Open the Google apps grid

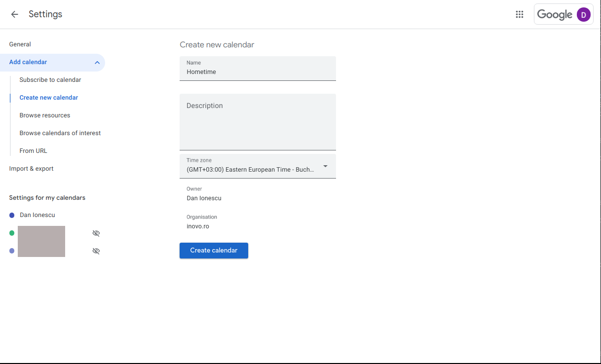tap(519, 14)
